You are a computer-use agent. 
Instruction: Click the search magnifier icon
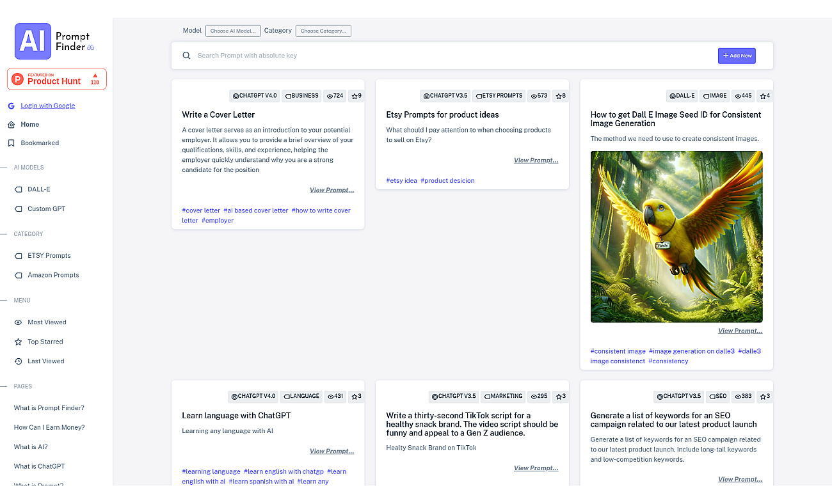pyautogui.click(x=187, y=56)
